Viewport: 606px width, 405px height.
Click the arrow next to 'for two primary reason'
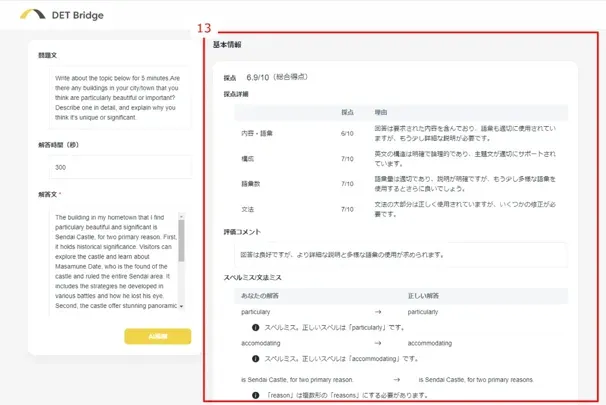(x=397, y=379)
